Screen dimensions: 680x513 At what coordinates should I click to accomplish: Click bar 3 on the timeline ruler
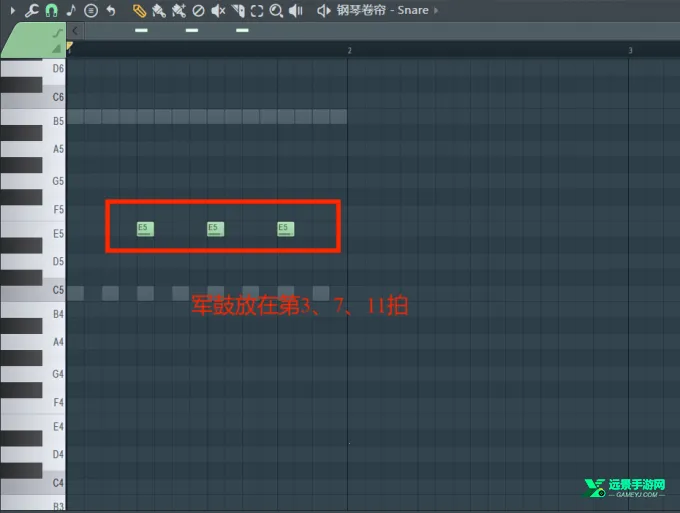tap(631, 51)
